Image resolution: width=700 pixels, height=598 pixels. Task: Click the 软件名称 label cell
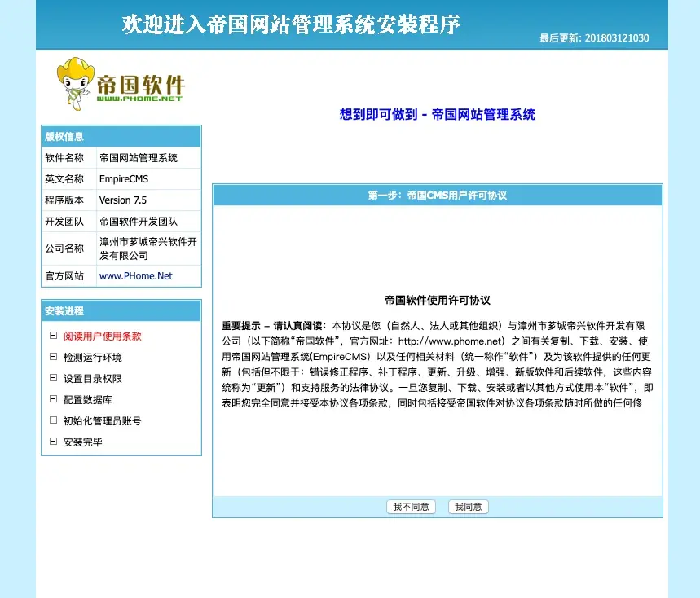[x=69, y=157]
